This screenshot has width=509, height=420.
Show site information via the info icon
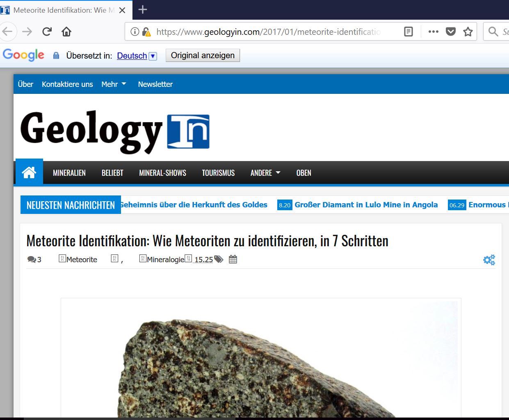(135, 32)
